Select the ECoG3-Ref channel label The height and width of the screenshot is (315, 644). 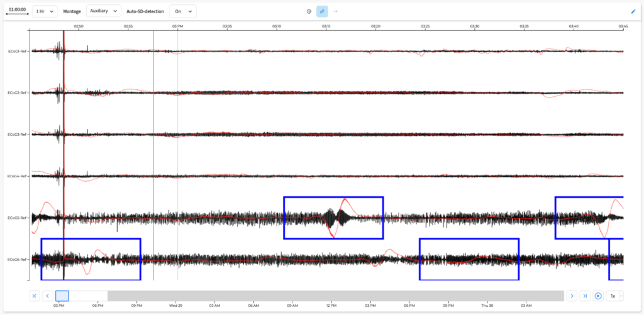click(17, 135)
